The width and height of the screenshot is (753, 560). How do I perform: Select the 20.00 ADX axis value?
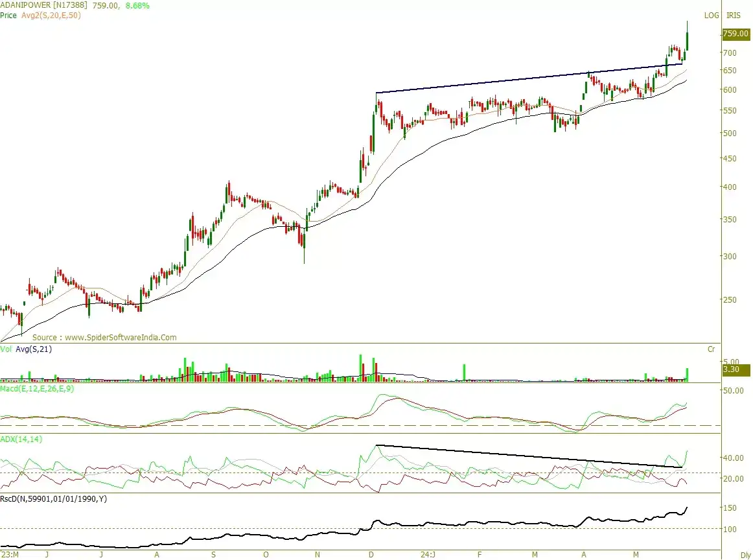pos(733,479)
